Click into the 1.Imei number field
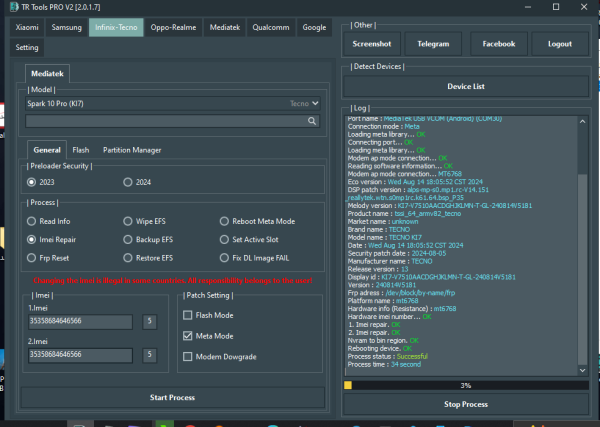Image resolution: width=600 pixels, height=427 pixels. (x=80, y=321)
